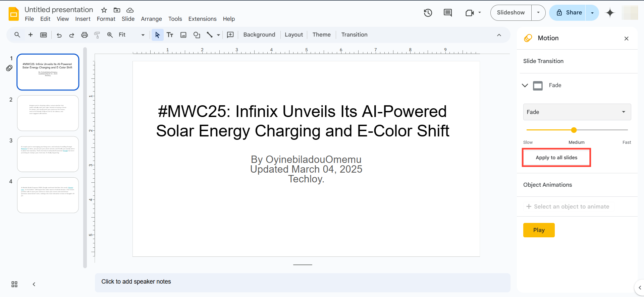Undo the last action
This screenshot has width=644, height=297.
coord(59,35)
